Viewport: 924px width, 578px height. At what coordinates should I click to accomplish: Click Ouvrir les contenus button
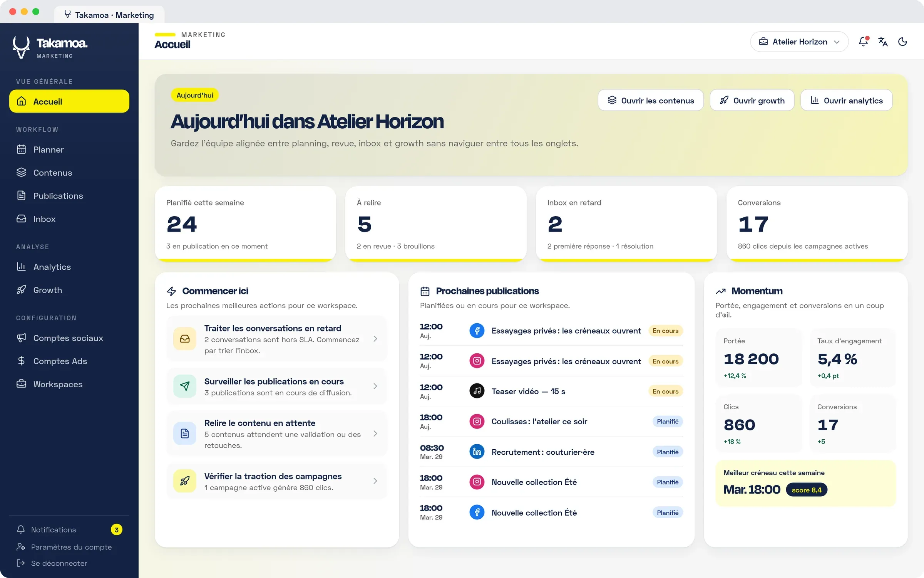pyautogui.click(x=651, y=100)
